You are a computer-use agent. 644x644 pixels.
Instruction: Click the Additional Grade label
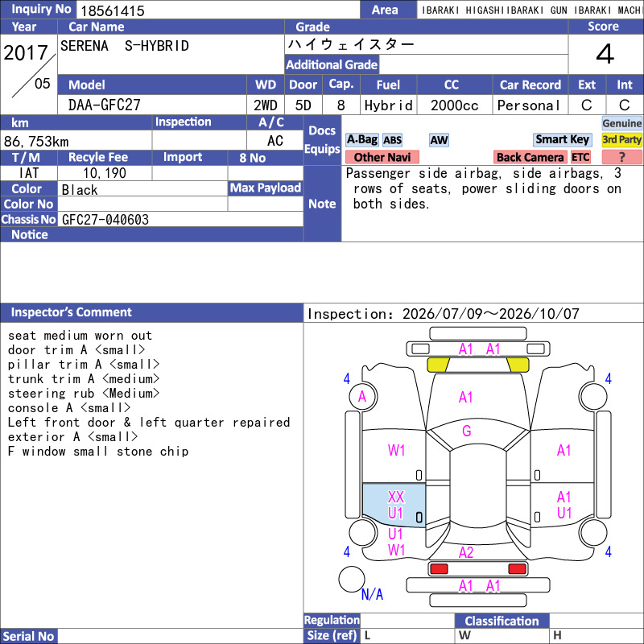[x=332, y=65]
